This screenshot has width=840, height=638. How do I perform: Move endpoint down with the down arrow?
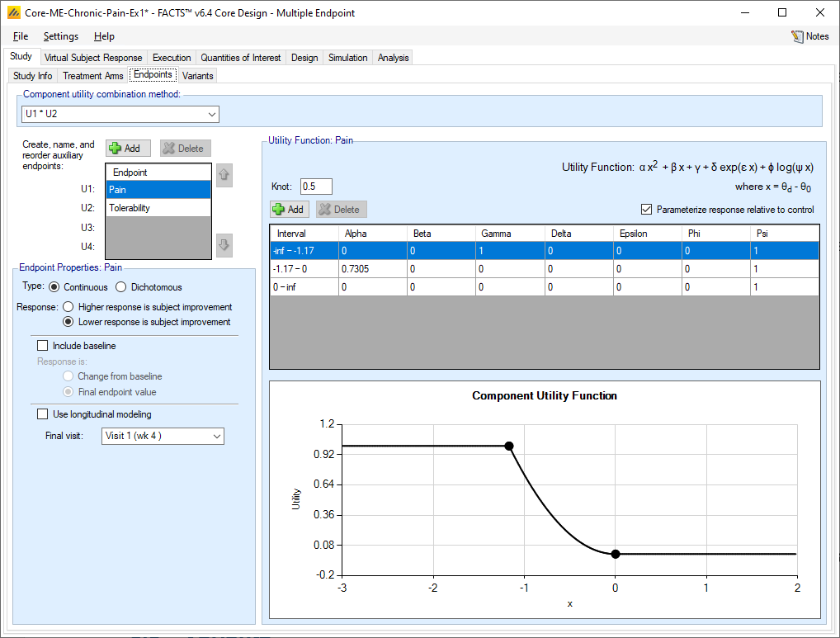tap(224, 245)
